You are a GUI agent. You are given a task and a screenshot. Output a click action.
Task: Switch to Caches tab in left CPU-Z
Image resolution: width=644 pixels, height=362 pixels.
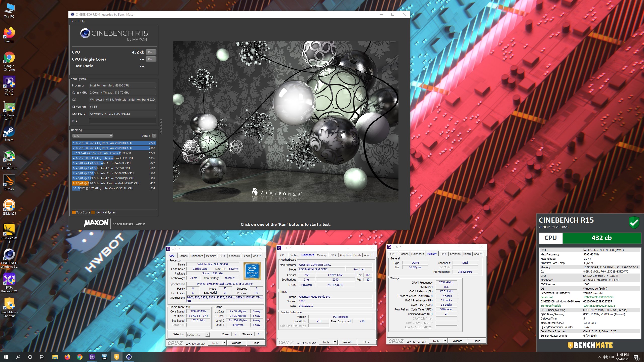click(x=183, y=256)
